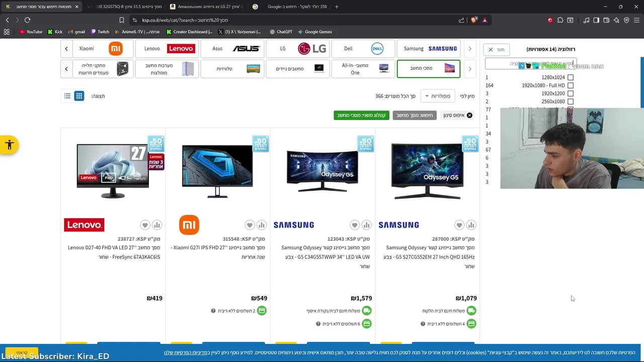Open the Google Gemini bookmark
The height and width of the screenshot is (362, 644).
(314, 32)
